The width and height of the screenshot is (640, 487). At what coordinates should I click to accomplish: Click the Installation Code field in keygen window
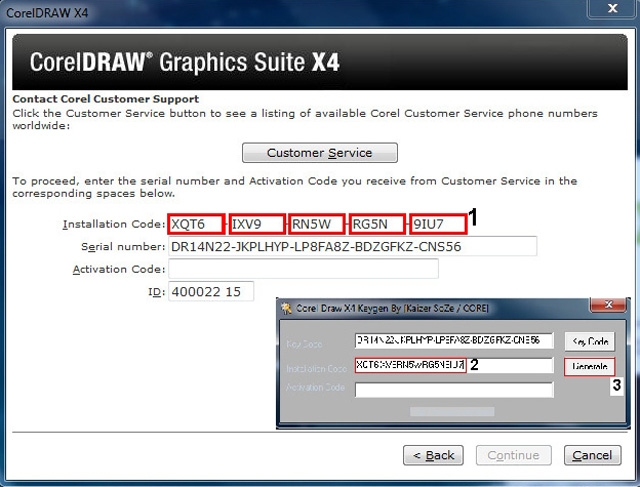pos(454,365)
